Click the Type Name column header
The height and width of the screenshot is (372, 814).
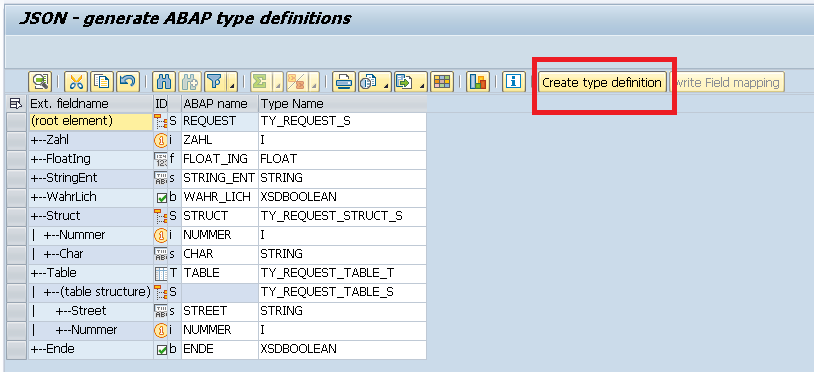(343, 103)
